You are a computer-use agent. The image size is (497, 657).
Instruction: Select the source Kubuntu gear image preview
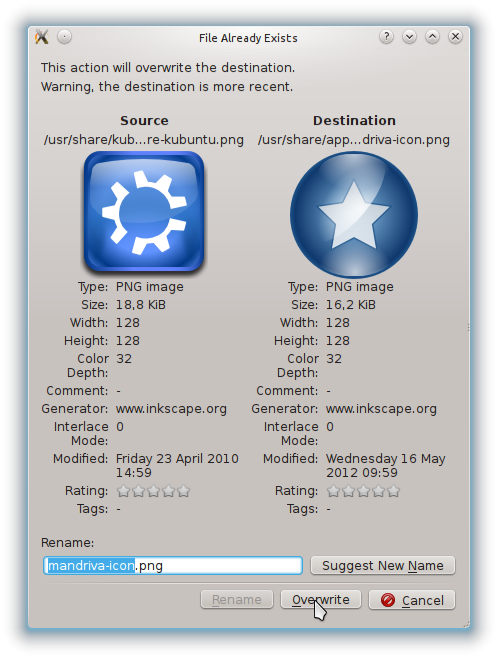[x=144, y=212]
